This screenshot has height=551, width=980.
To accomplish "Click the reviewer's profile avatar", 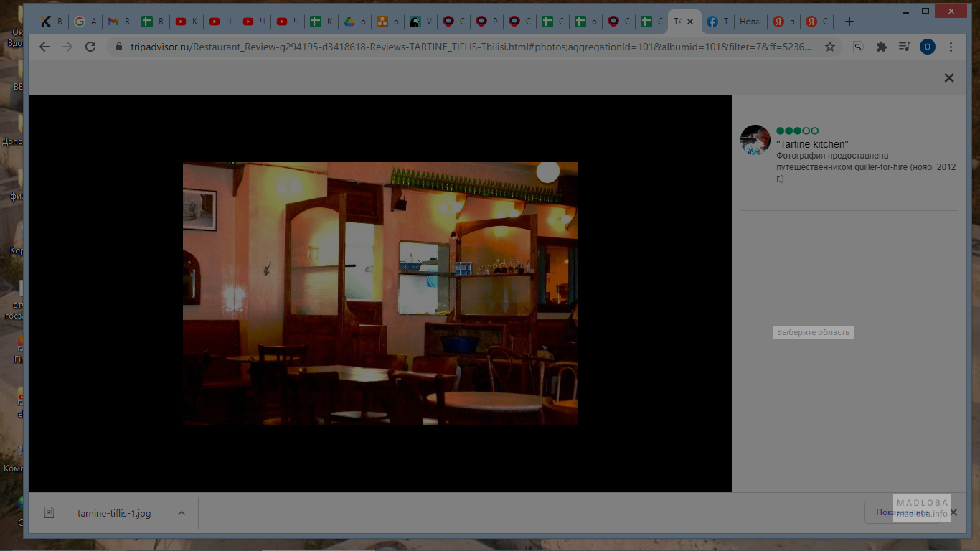I will click(x=755, y=140).
